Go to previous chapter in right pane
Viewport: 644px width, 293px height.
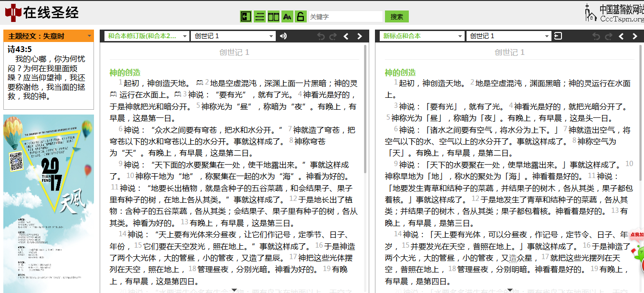[621, 36]
